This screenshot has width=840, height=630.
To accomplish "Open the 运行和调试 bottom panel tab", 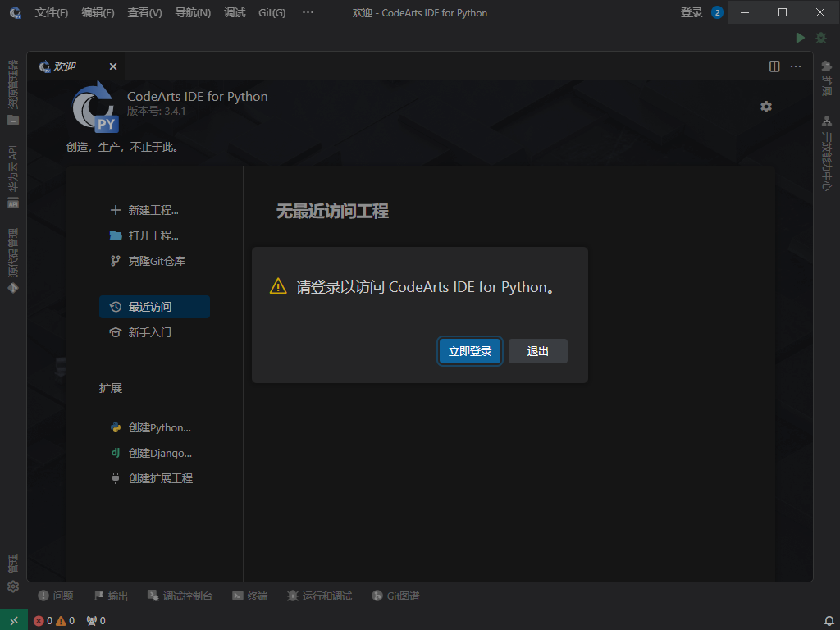I will coord(320,596).
